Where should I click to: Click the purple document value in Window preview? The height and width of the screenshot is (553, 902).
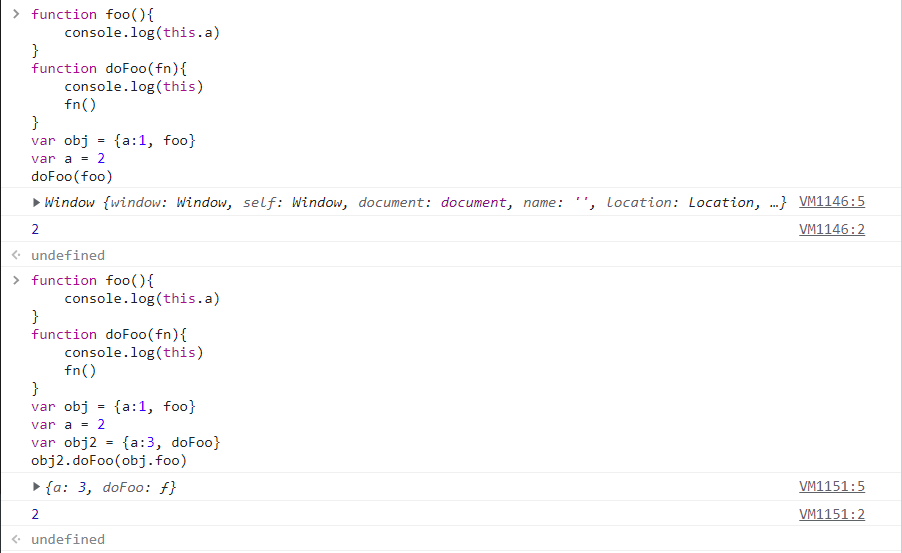coord(474,203)
